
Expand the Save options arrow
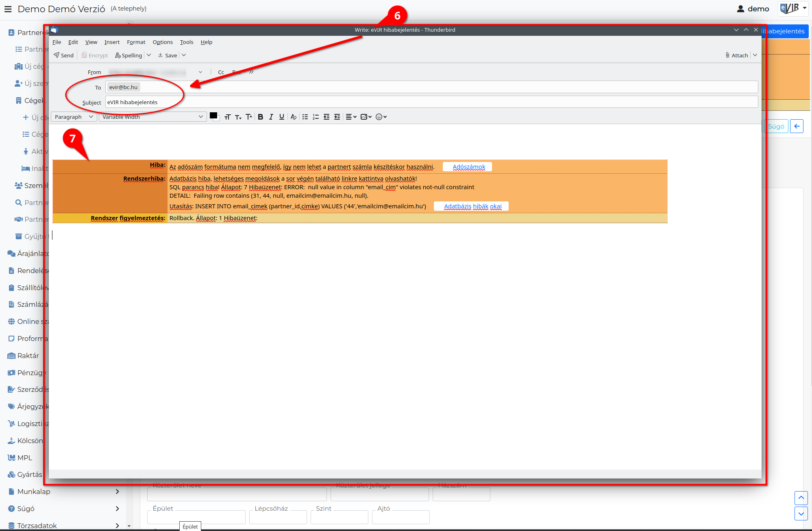(184, 55)
